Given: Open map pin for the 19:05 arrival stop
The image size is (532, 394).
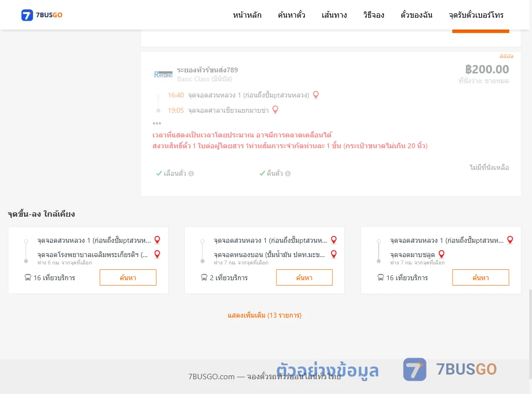Looking at the screenshot, I should pos(275,110).
